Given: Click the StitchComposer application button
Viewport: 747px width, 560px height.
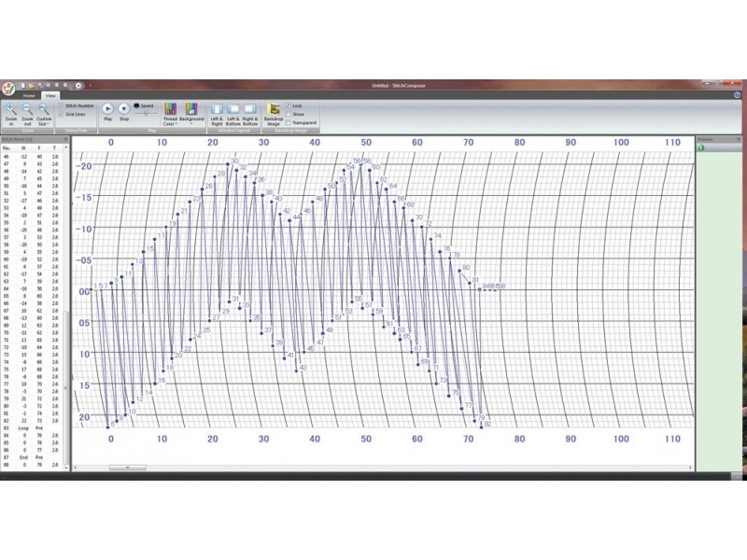Looking at the screenshot, I should [x=7, y=90].
